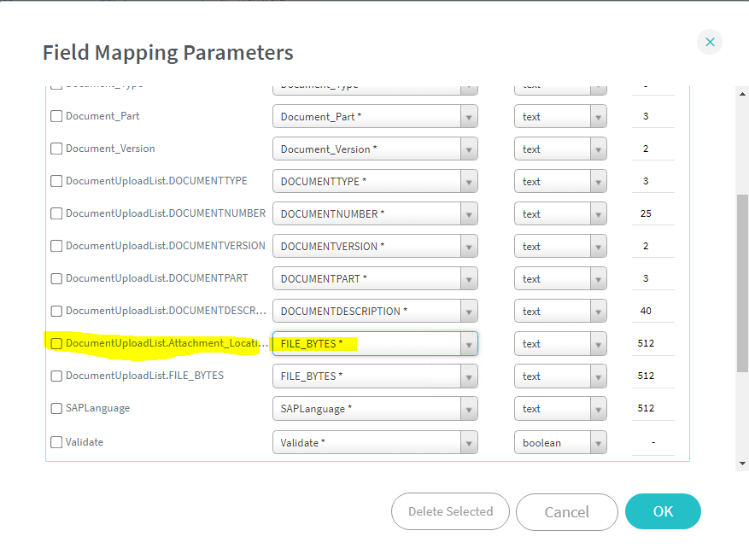749x560 pixels.
Task: Click the OK button
Action: pyautogui.click(x=663, y=511)
